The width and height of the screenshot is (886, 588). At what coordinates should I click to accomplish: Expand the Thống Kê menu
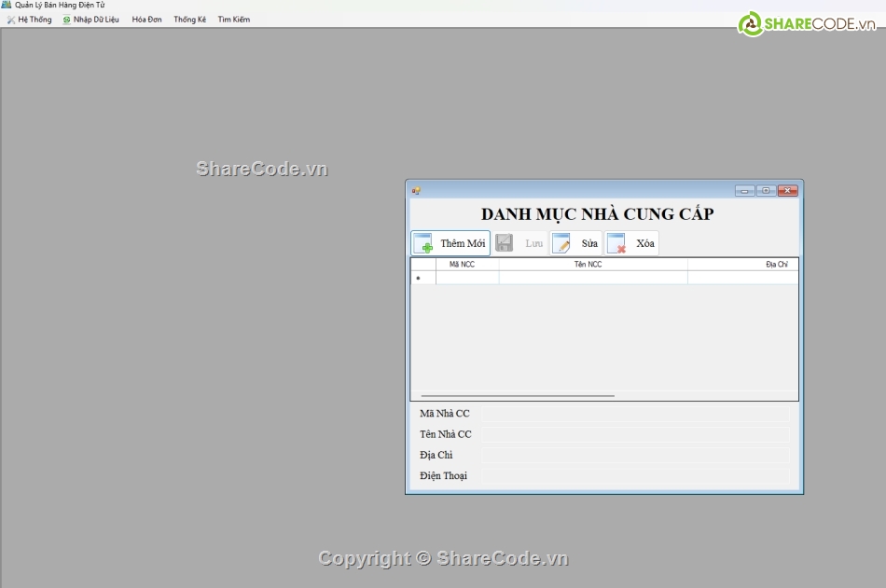click(x=189, y=20)
